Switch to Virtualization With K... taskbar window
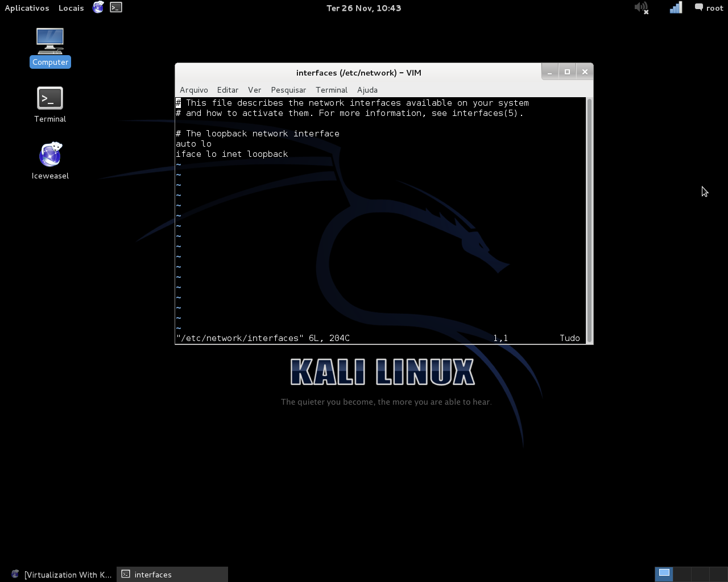728x582 pixels. [61, 575]
